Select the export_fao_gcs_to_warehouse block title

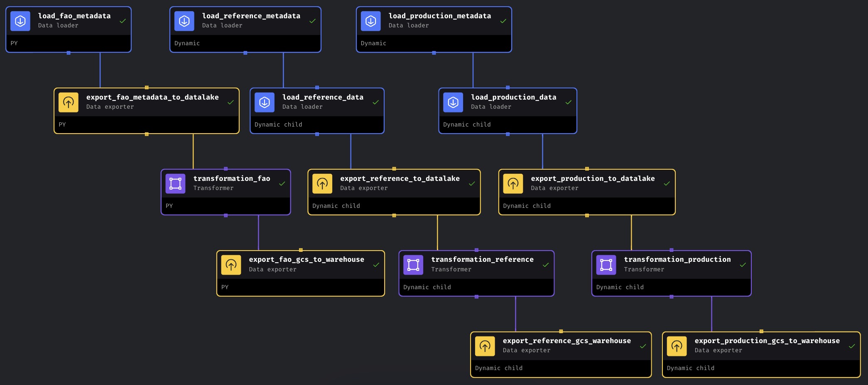pyautogui.click(x=306, y=259)
